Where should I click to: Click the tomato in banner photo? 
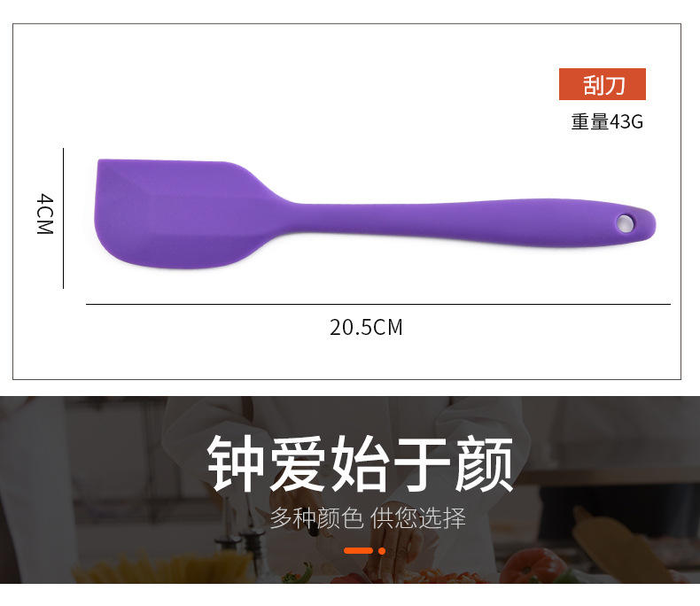[533, 565]
